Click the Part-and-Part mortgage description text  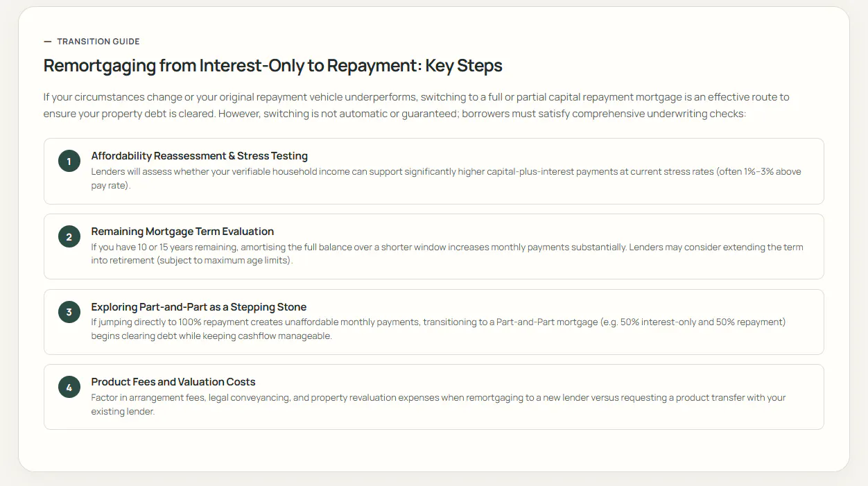[x=438, y=329]
